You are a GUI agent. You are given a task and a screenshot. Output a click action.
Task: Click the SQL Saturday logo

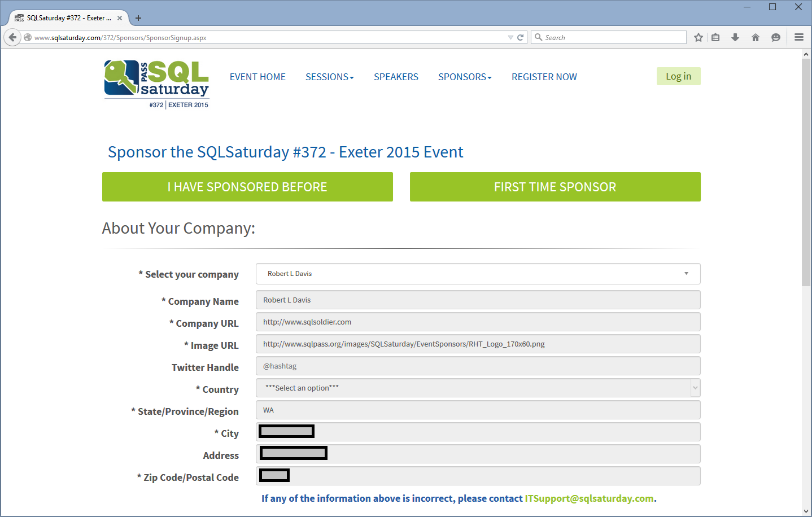pos(156,84)
